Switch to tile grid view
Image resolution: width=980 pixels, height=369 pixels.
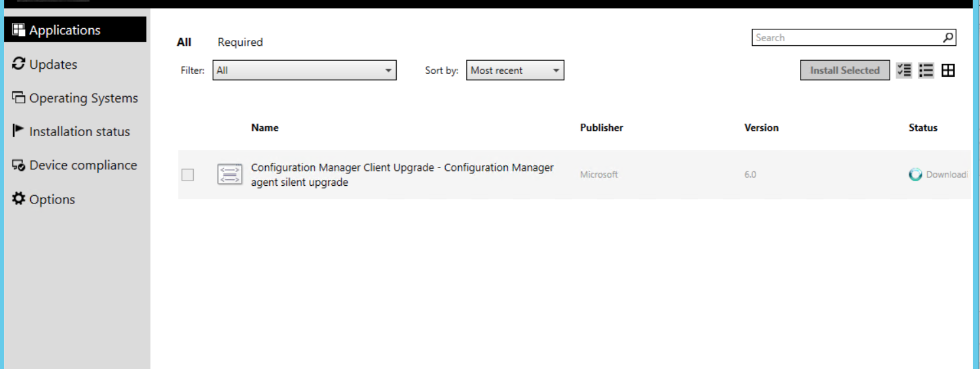[948, 70]
